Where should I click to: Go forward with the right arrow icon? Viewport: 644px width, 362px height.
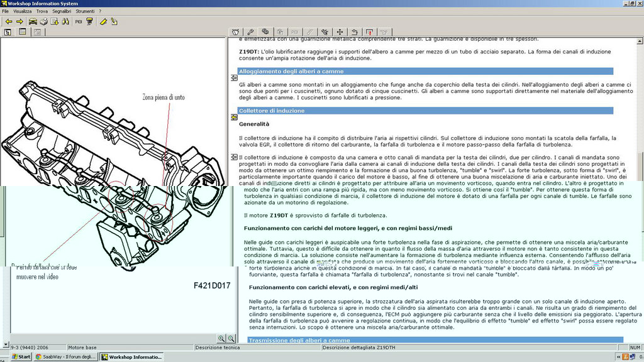coord(19,21)
